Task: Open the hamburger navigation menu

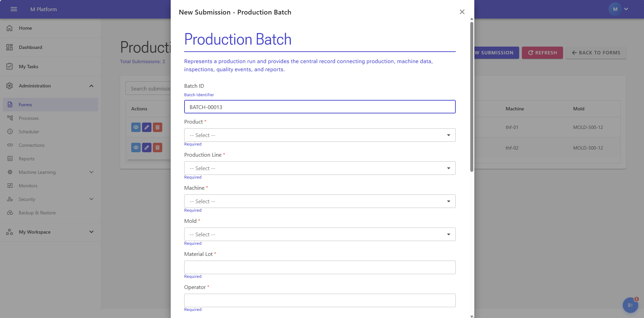Action: coord(14,9)
